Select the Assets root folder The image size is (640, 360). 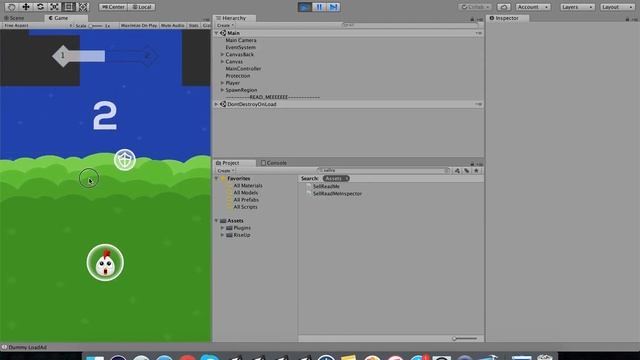pos(235,221)
